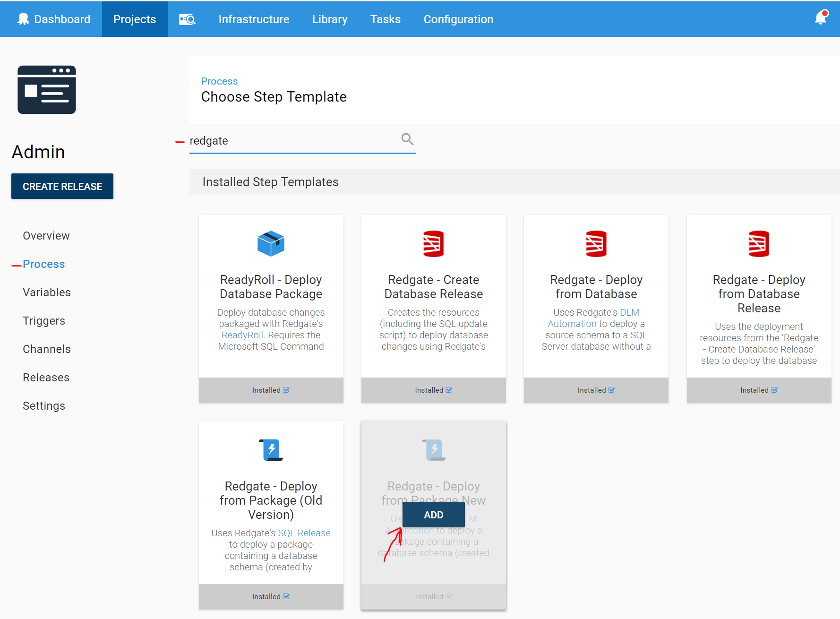This screenshot has width=840, height=619.
Task: Open Releases in the sidebar
Action: pyautogui.click(x=46, y=378)
